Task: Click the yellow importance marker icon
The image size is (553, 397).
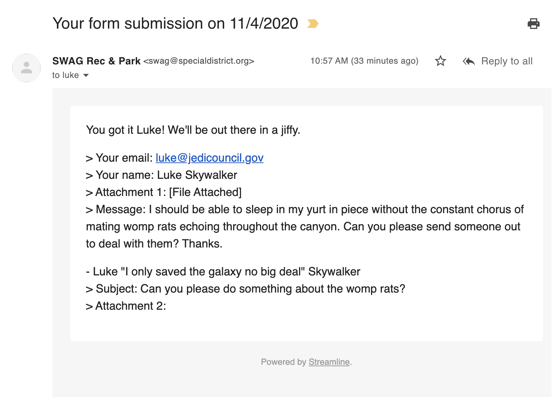Action: click(x=313, y=24)
